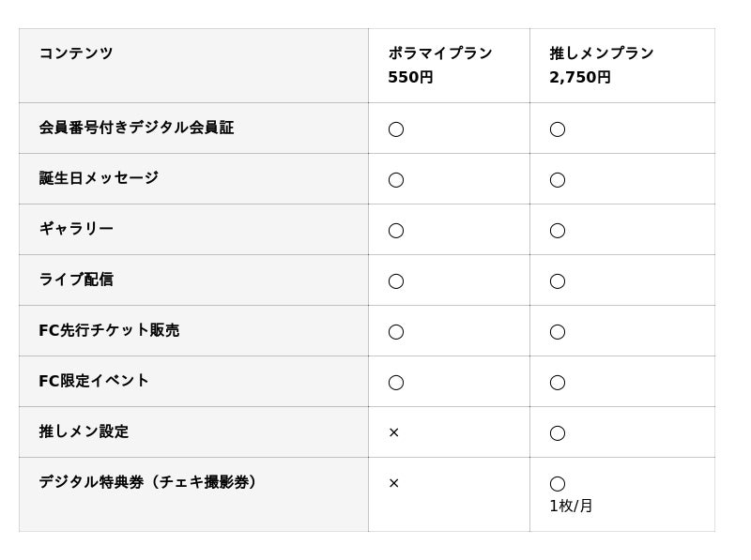Click the 推しメン設定 circle under 推しメンプラン
The height and width of the screenshot is (560, 751).
point(558,432)
